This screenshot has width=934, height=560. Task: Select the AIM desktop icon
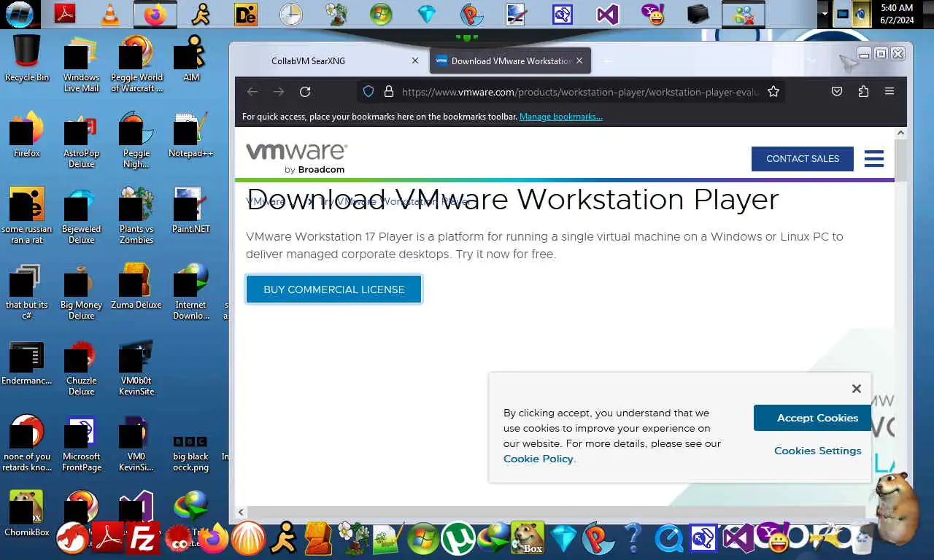tap(190, 58)
